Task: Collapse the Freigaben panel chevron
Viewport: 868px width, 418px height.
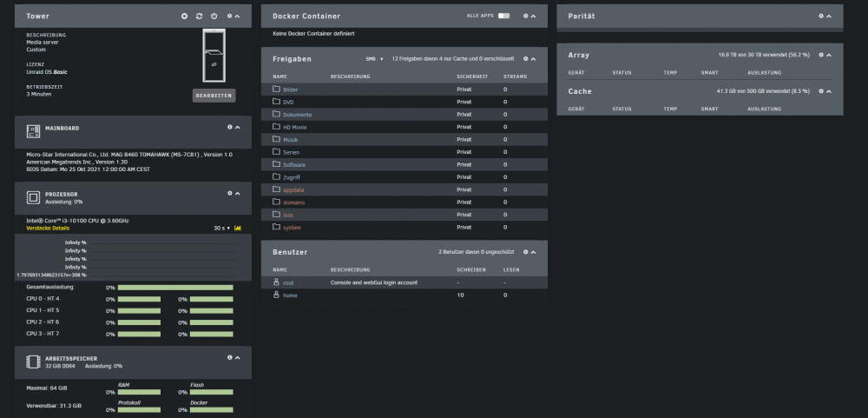Action: pyautogui.click(x=534, y=58)
